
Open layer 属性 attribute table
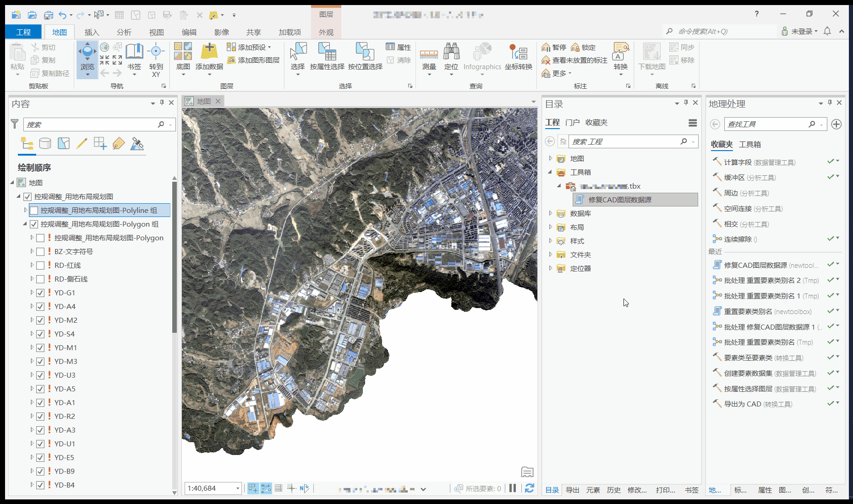click(398, 47)
